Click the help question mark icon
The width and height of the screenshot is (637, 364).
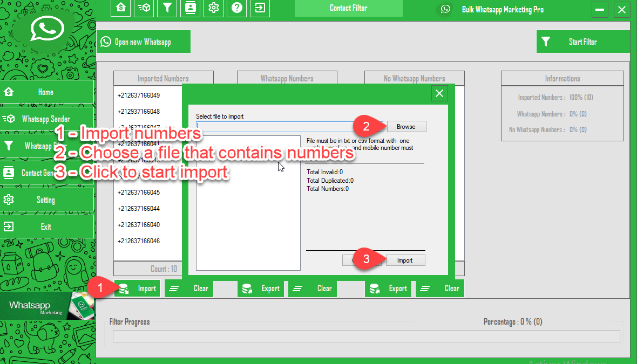coord(237,8)
